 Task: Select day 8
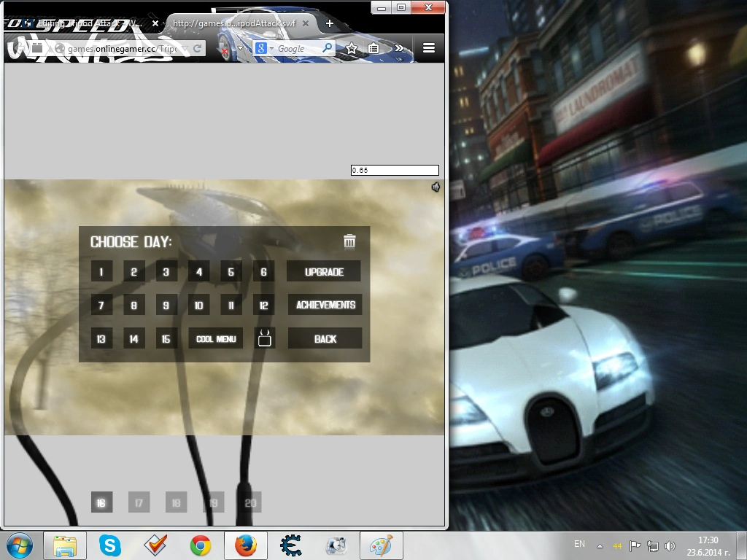point(134,306)
